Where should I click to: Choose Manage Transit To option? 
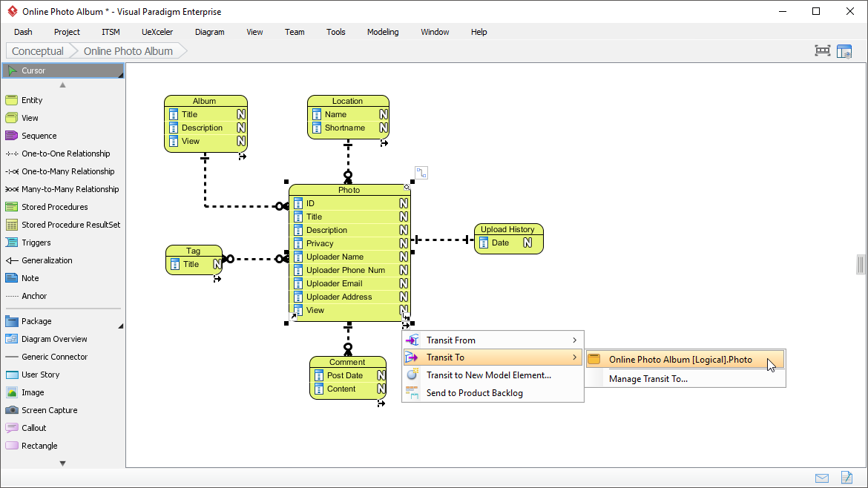point(685,379)
